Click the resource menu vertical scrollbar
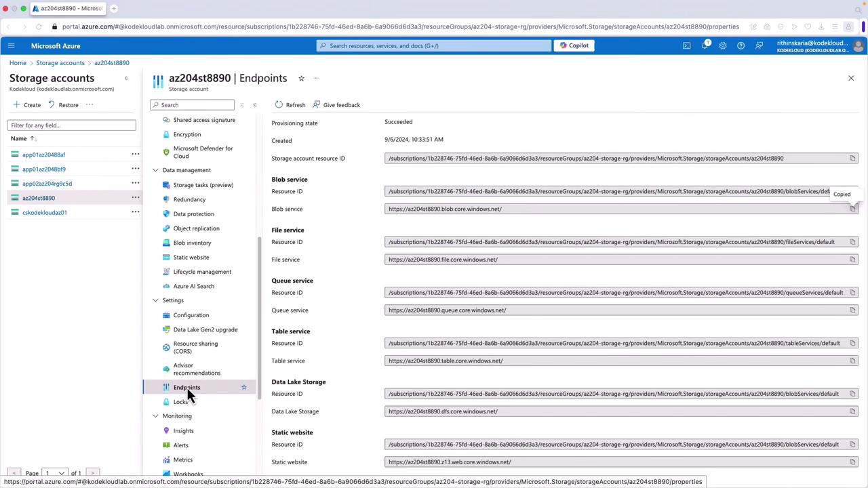 [259, 319]
